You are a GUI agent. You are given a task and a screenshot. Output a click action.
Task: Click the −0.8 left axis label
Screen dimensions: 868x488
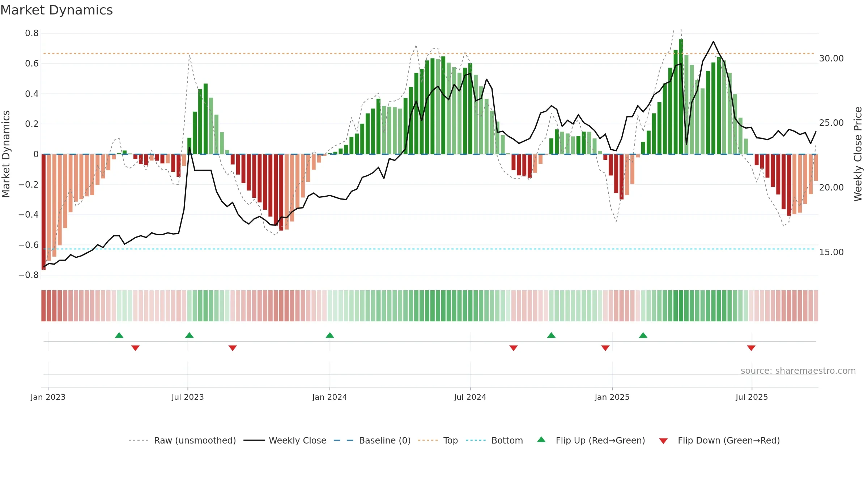coord(29,275)
